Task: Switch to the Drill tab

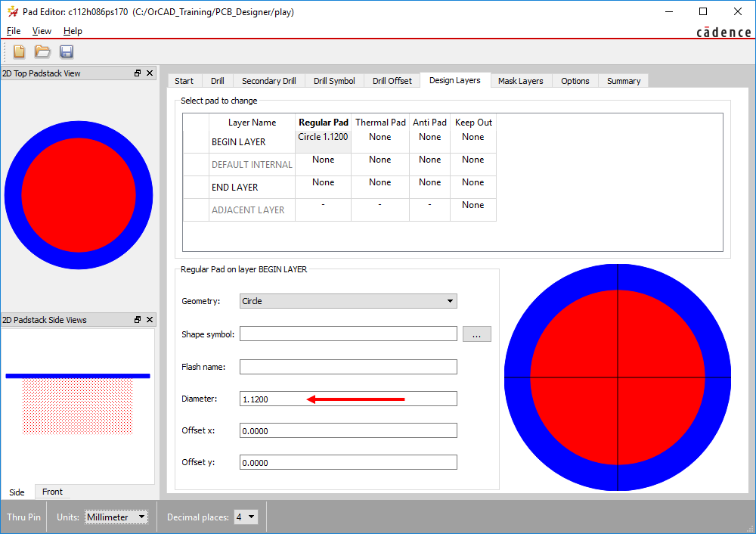Action: (218, 81)
